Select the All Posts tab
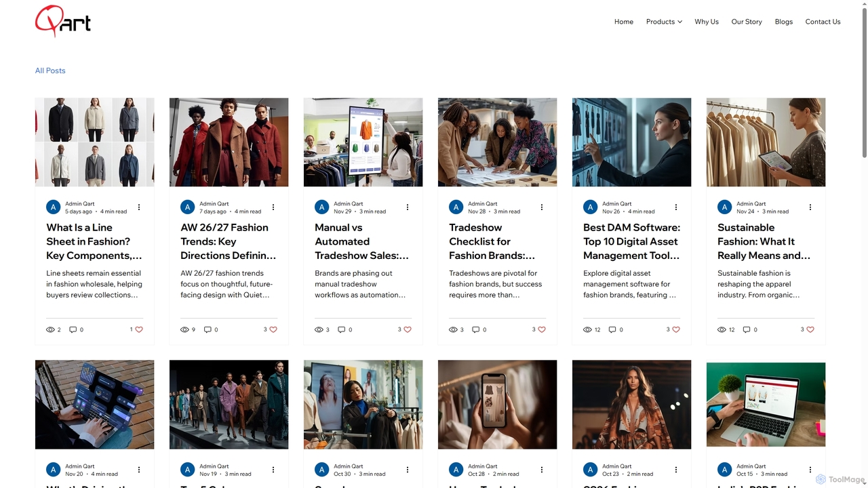 (x=50, y=70)
